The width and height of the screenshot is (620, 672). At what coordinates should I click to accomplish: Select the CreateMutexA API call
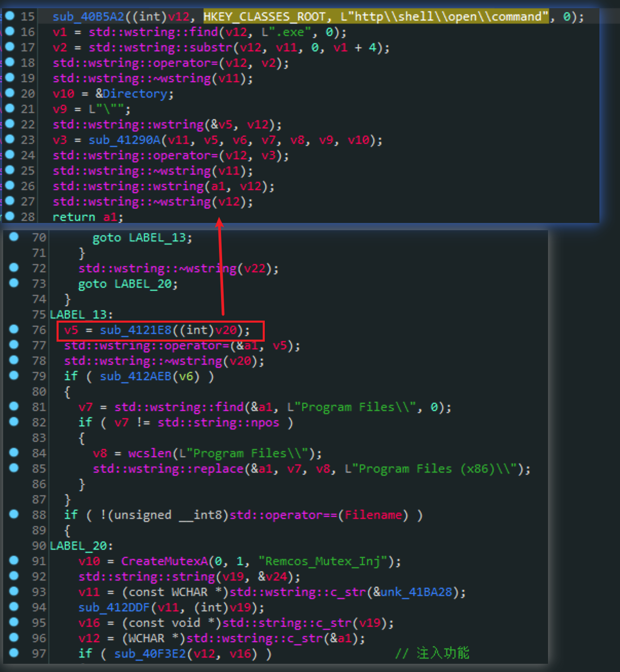coord(164,562)
